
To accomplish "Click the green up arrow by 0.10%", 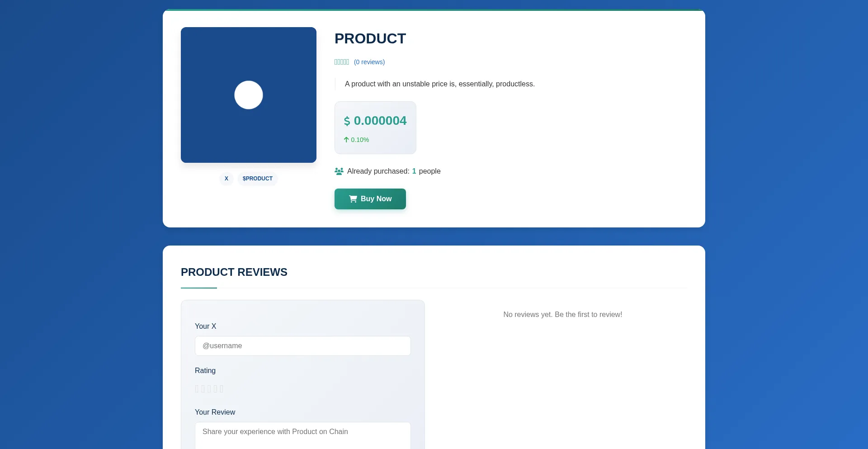I will click(346, 140).
